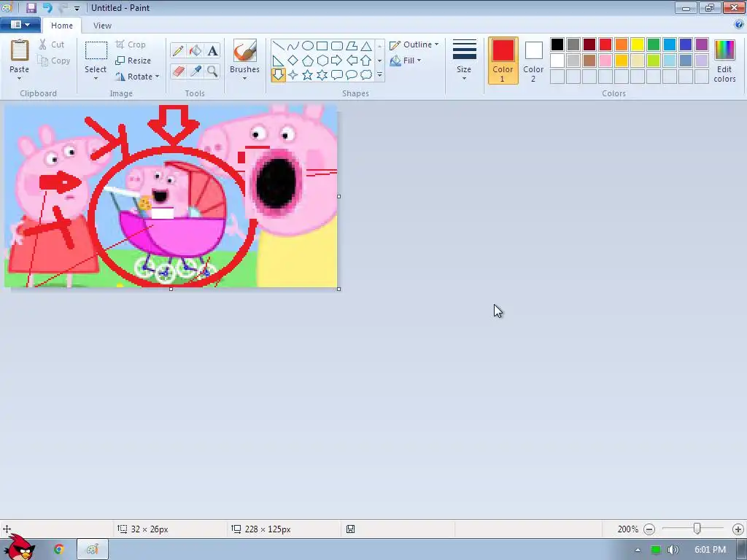The image size is (747, 560).
Task: Open Google Chrome from taskbar
Action: (x=58, y=549)
